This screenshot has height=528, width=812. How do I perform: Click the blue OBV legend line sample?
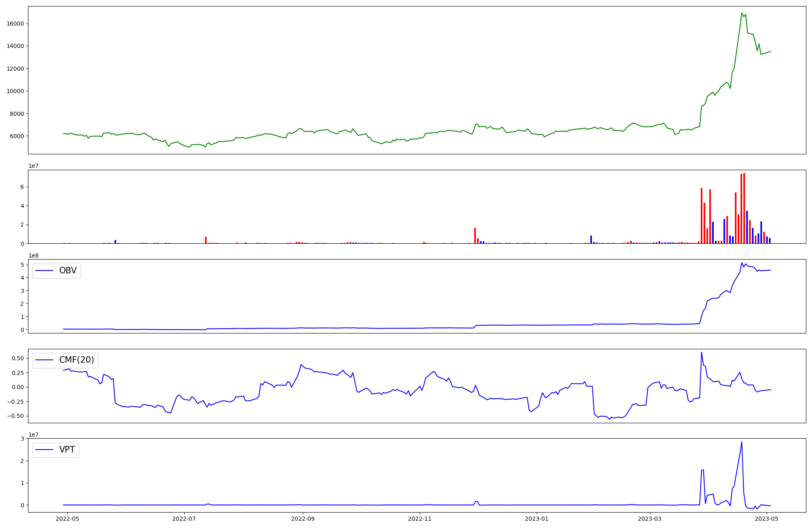coord(45,270)
